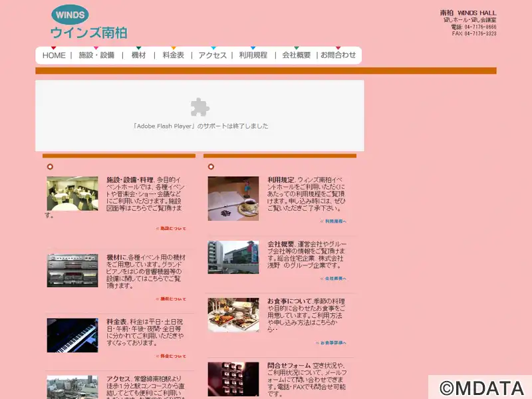Follow the red 施設について link
532x399 pixels.
171,229
